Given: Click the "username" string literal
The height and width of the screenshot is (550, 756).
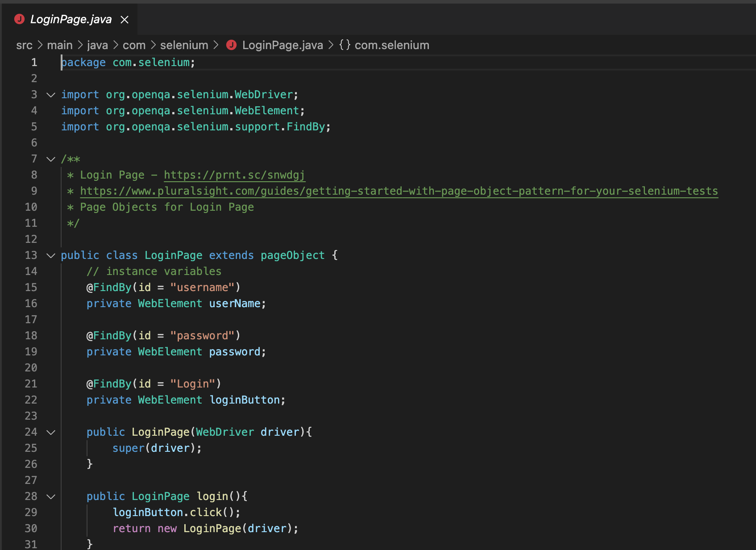Looking at the screenshot, I should [202, 287].
